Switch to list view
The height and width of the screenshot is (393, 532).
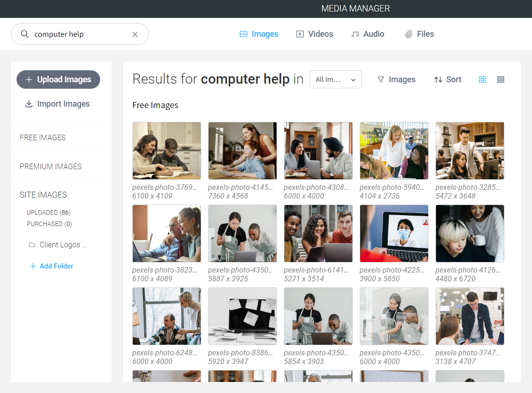[x=500, y=80]
